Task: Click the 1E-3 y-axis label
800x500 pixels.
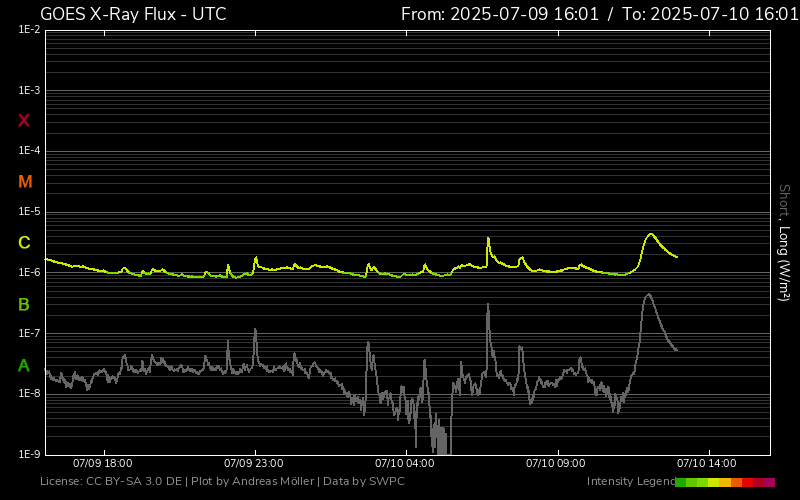Action: coord(29,90)
